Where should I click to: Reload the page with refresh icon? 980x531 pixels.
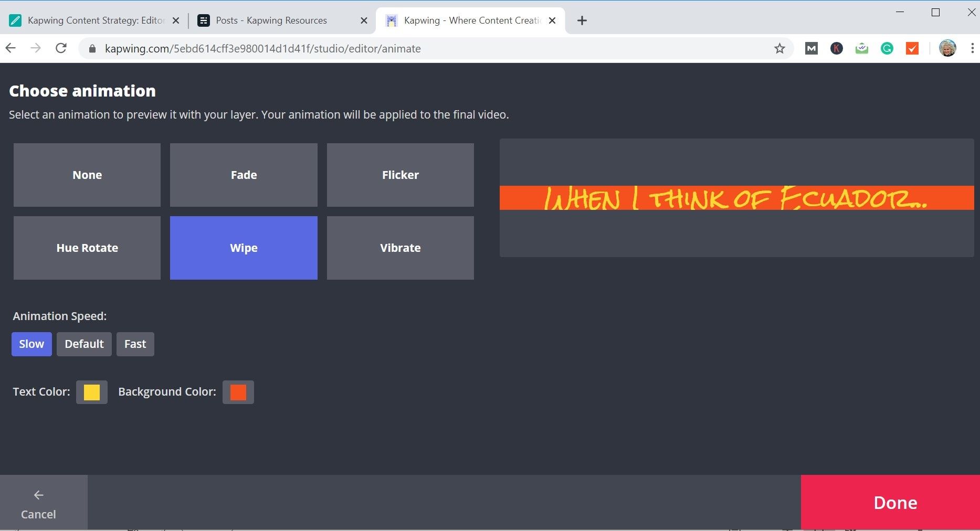(61, 48)
